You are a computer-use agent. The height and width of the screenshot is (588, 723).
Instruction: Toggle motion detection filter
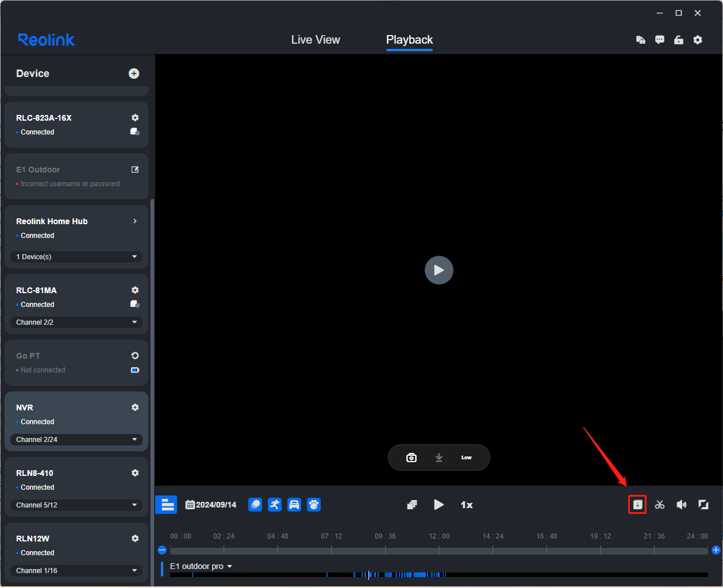255,505
